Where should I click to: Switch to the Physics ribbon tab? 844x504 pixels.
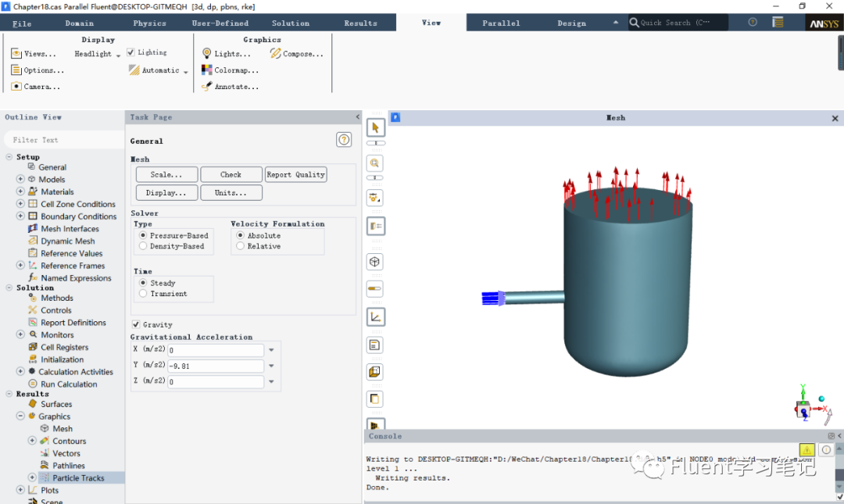click(149, 23)
